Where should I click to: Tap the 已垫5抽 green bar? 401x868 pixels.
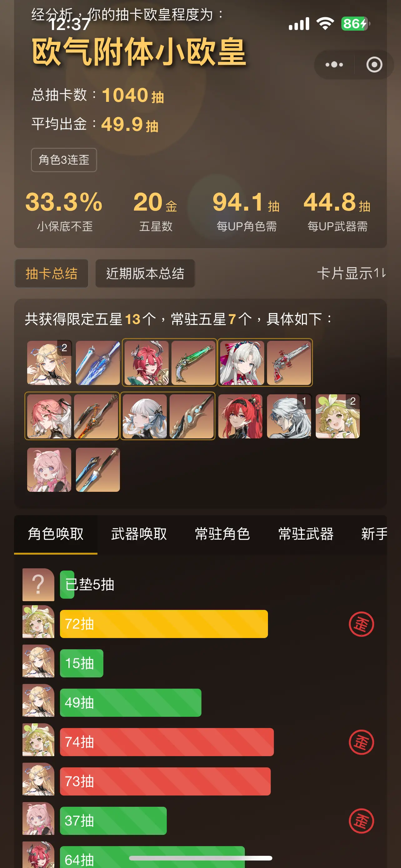click(x=67, y=585)
